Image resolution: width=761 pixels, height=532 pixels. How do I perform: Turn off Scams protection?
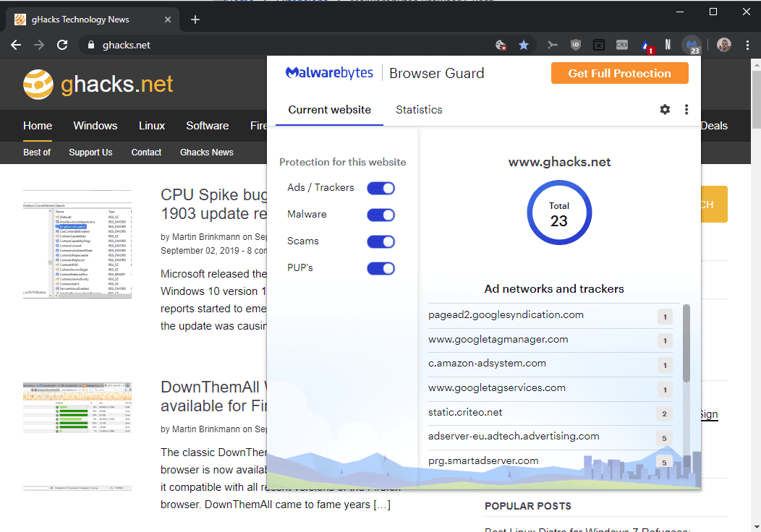[380, 241]
